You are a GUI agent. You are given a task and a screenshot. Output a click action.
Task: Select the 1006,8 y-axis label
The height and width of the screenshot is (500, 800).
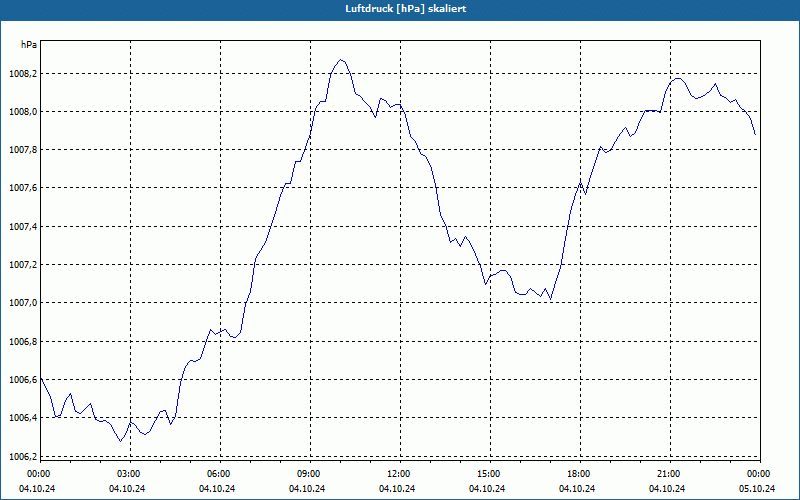coord(23,341)
